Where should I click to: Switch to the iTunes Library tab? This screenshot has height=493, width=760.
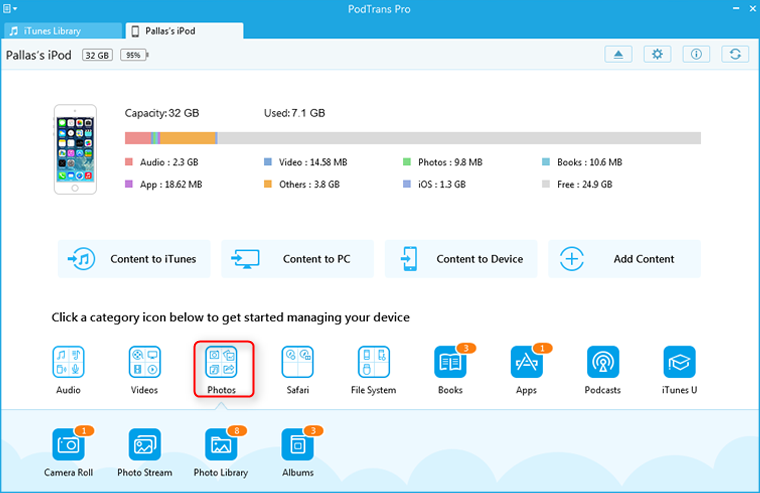click(62, 31)
